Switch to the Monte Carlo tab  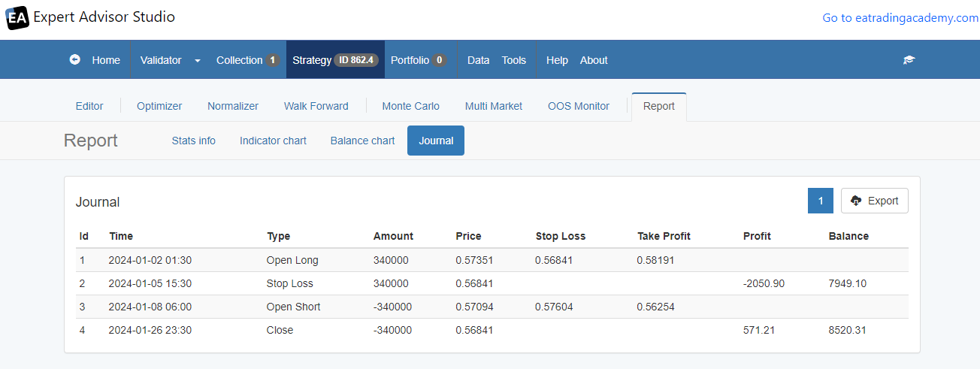(411, 106)
